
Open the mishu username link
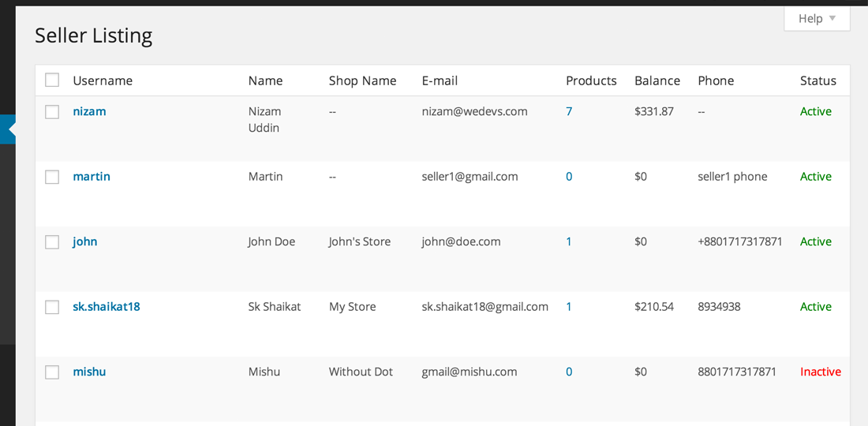point(89,372)
